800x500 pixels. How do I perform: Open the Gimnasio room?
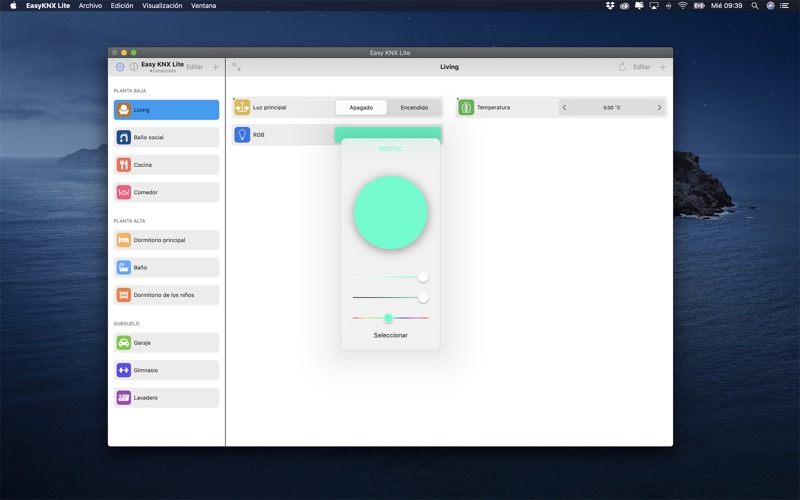point(166,370)
